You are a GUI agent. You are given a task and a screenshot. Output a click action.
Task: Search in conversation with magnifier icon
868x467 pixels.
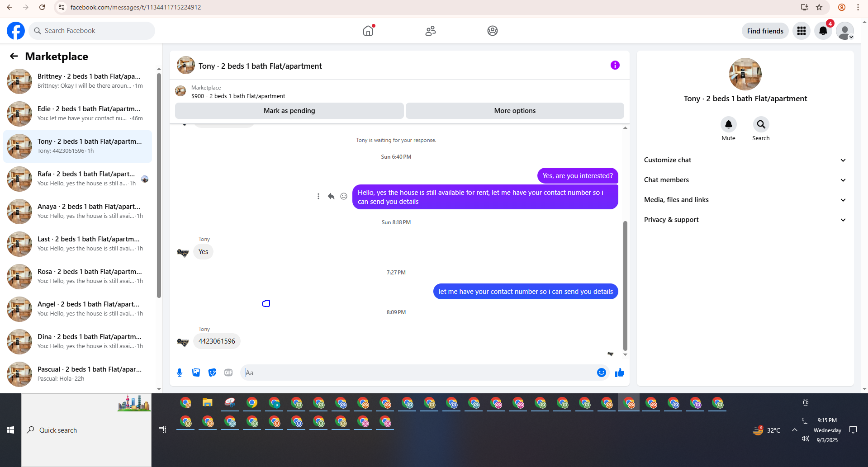(761, 124)
